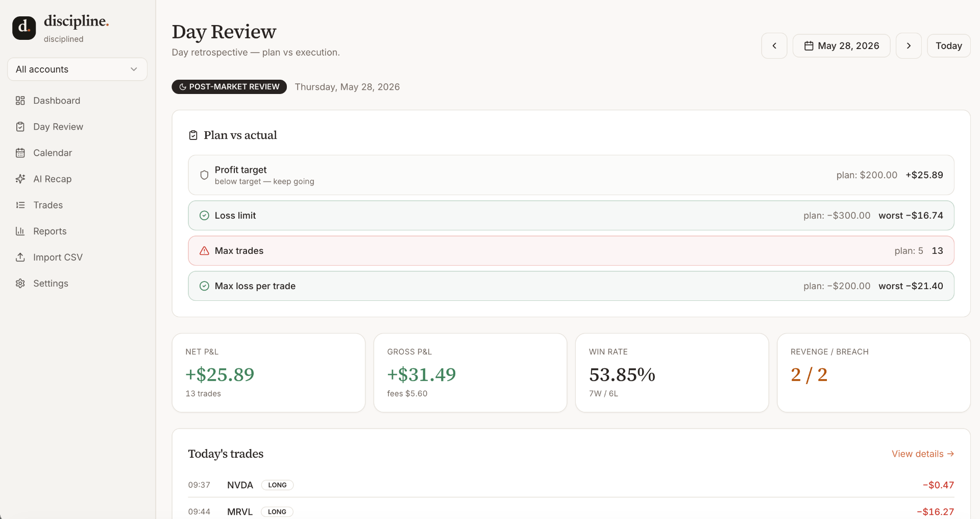This screenshot has height=519, width=980.
Task: Click the 'plan: $200.00' profit target value
Action: coord(867,175)
